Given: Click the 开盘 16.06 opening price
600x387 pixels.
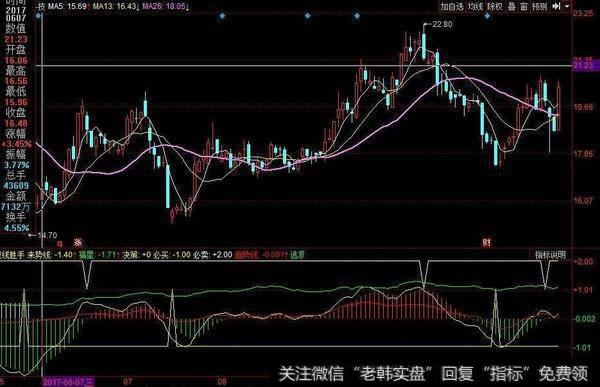Looking at the screenshot, I should tap(16, 60).
